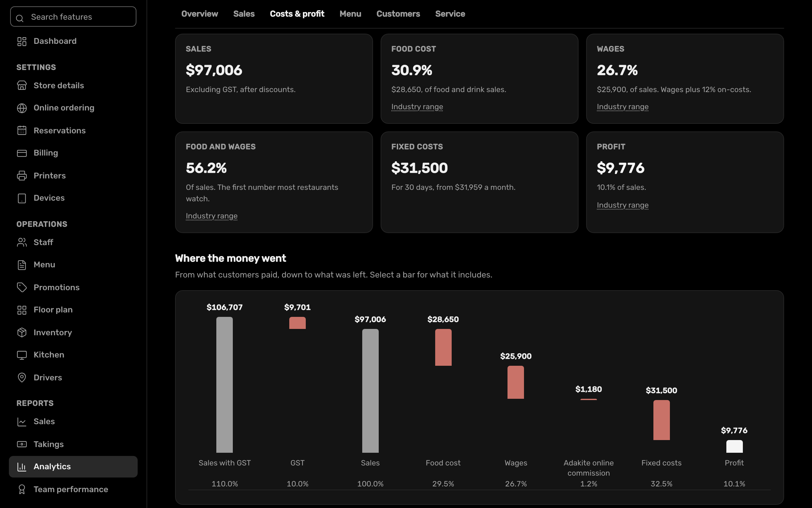The width and height of the screenshot is (812, 508).
Task: Select the Food cost bar
Action: click(x=443, y=347)
